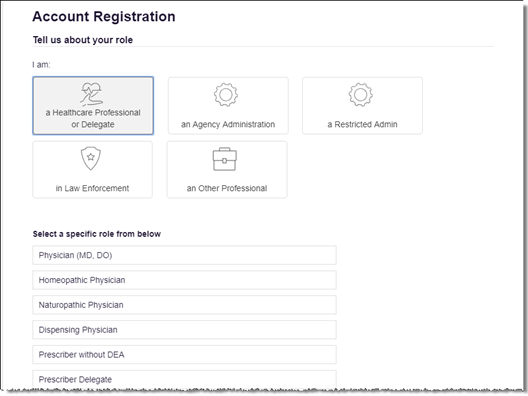
Task: Select the in Law Enforcement card
Action: click(93, 169)
